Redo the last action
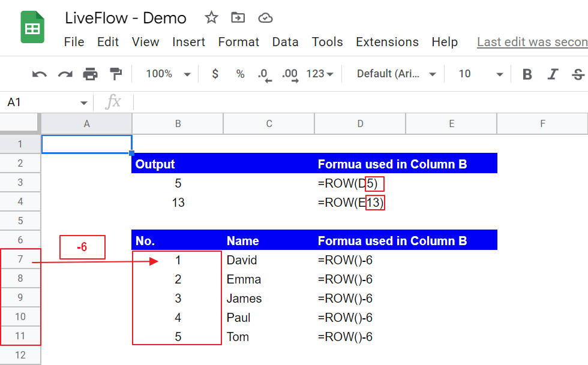This screenshot has width=588, height=365. click(65, 74)
